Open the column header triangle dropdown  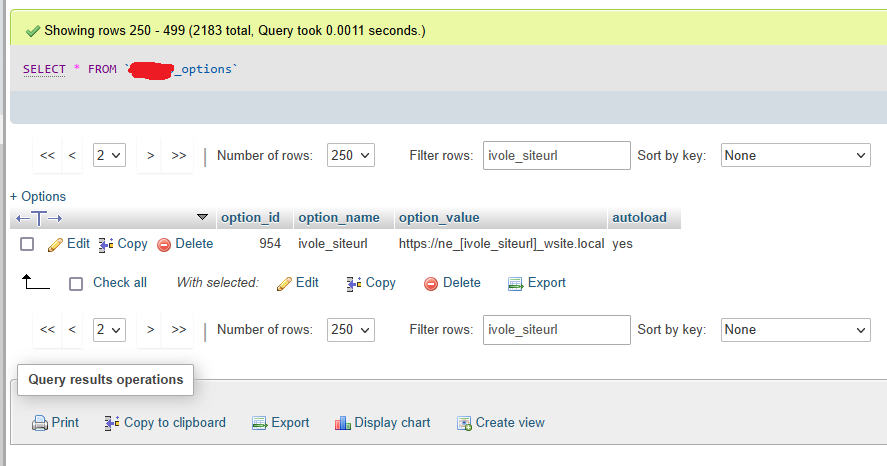pos(202,217)
